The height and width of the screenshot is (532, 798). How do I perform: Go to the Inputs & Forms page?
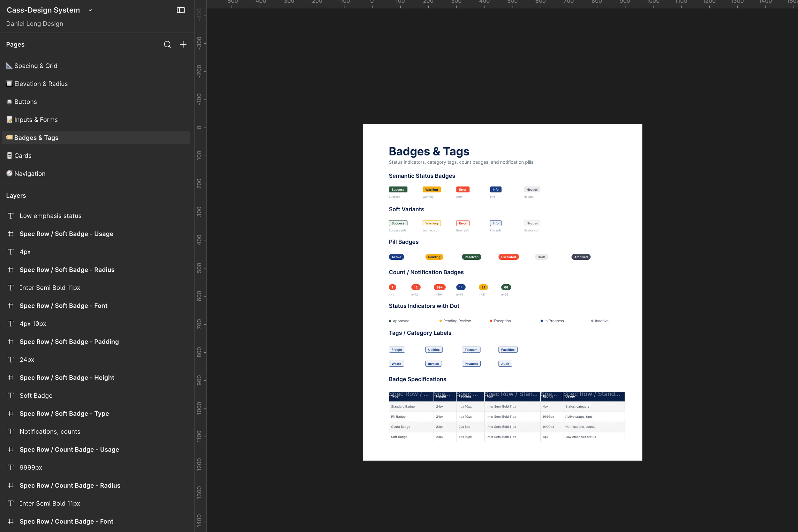click(96, 120)
